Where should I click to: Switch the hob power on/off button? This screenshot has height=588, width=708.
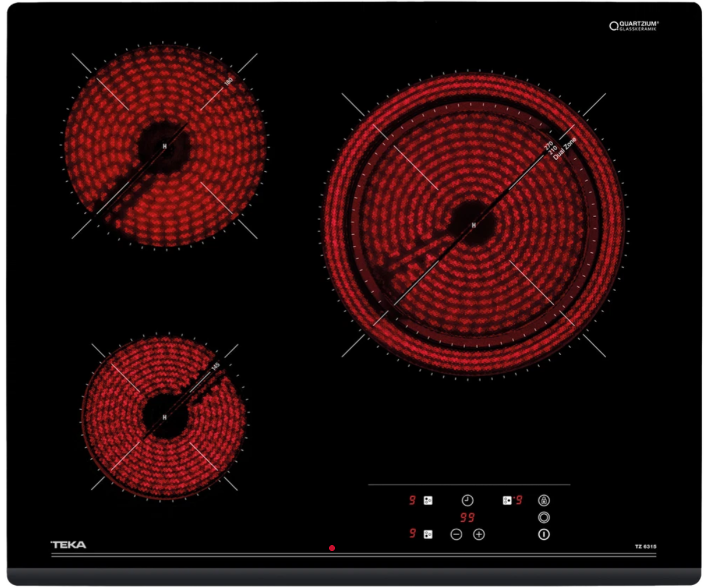click(544, 535)
